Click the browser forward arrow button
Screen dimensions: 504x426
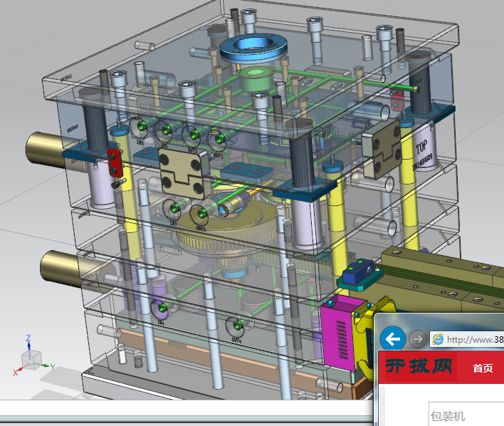pyautogui.click(x=418, y=339)
